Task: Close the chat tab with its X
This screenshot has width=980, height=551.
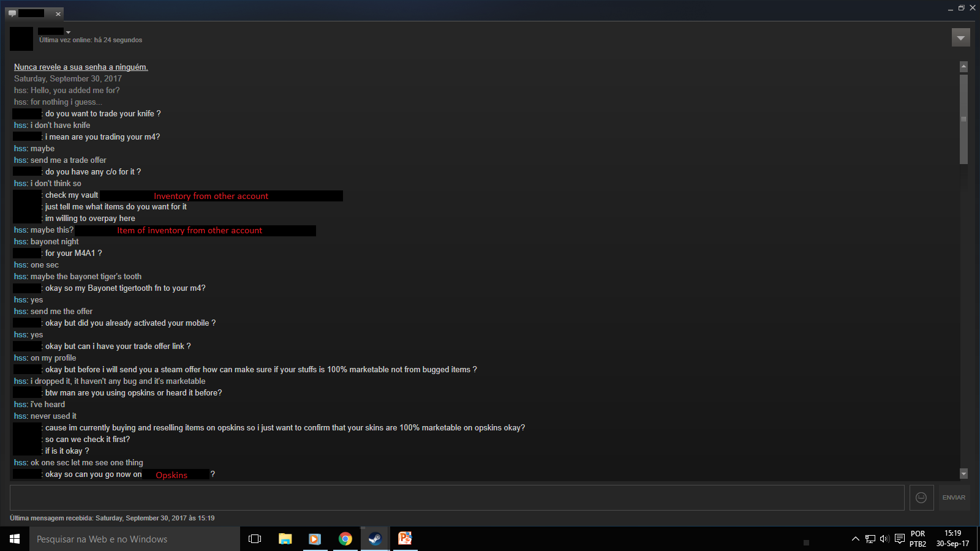Action: 58,13
